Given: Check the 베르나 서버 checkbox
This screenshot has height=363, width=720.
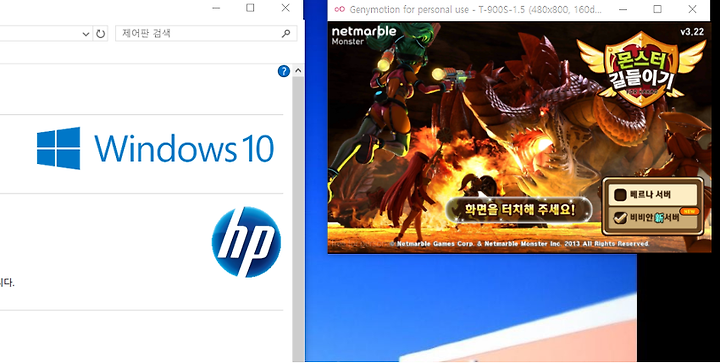Looking at the screenshot, I should tap(620, 195).
